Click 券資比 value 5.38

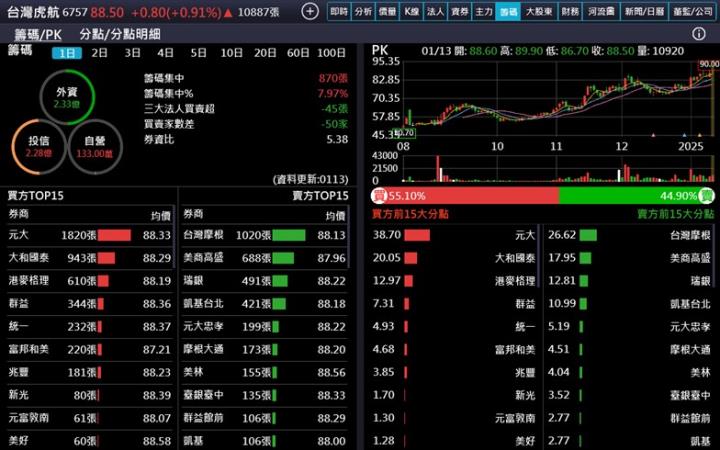click(x=337, y=139)
